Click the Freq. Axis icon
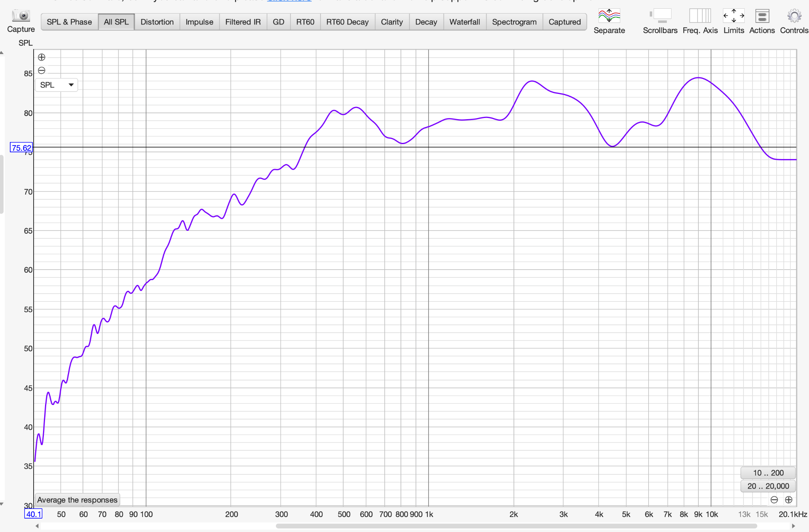This screenshot has height=532, width=809. coord(700,16)
